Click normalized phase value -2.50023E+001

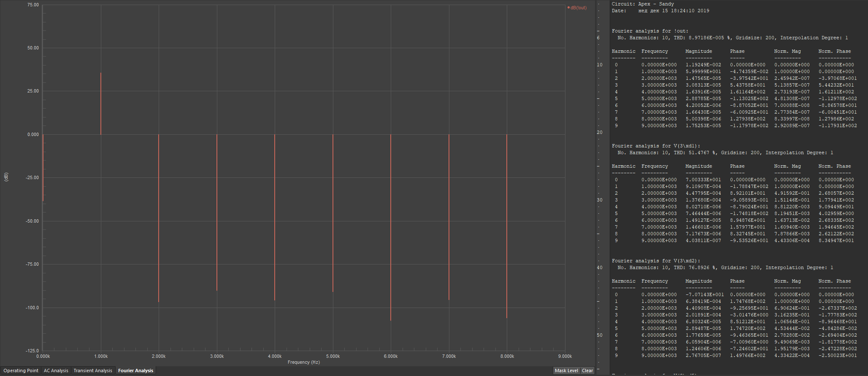click(x=838, y=355)
